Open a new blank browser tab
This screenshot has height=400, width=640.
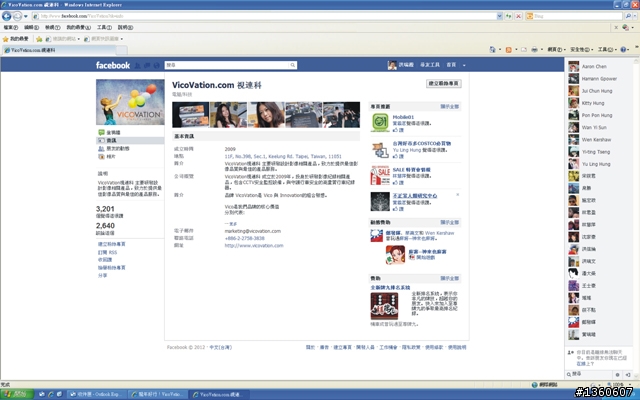(122, 50)
